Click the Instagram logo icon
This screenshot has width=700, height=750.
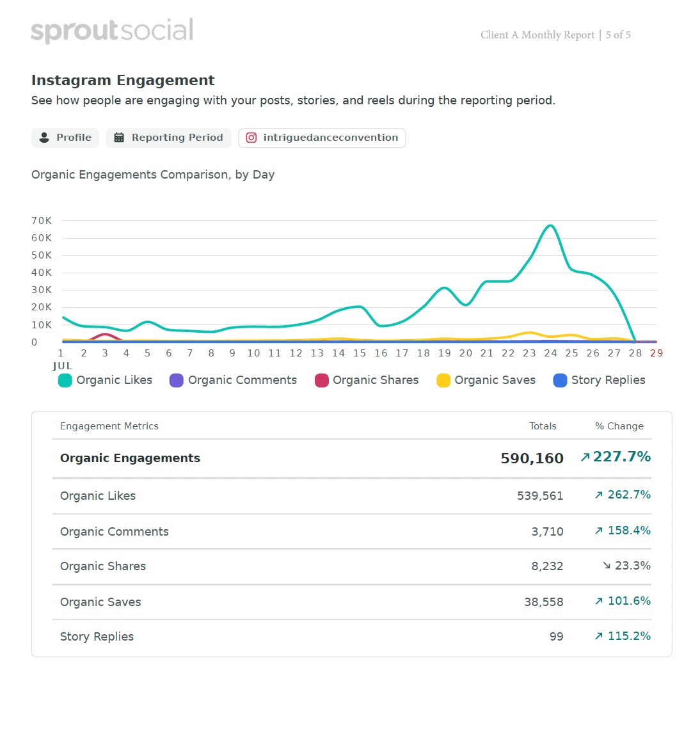[x=251, y=138]
